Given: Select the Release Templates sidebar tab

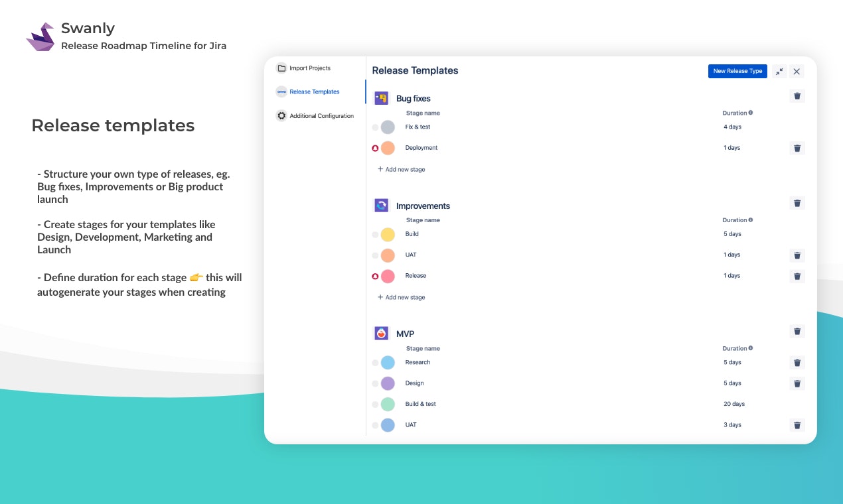Looking at the screenshot, I should [313, 92].
